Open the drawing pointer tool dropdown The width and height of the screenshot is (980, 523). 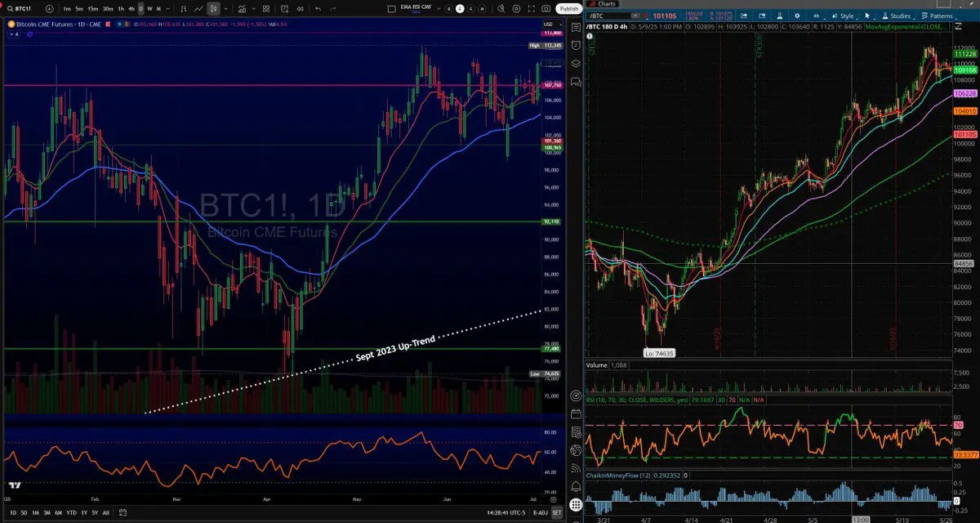click(869, 16)
